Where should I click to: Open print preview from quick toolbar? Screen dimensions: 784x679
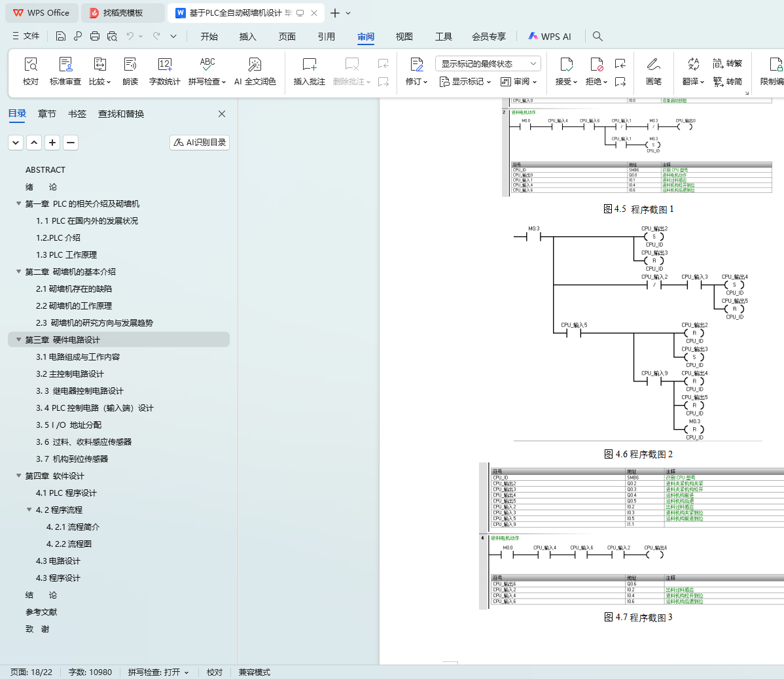pos(112,36)
